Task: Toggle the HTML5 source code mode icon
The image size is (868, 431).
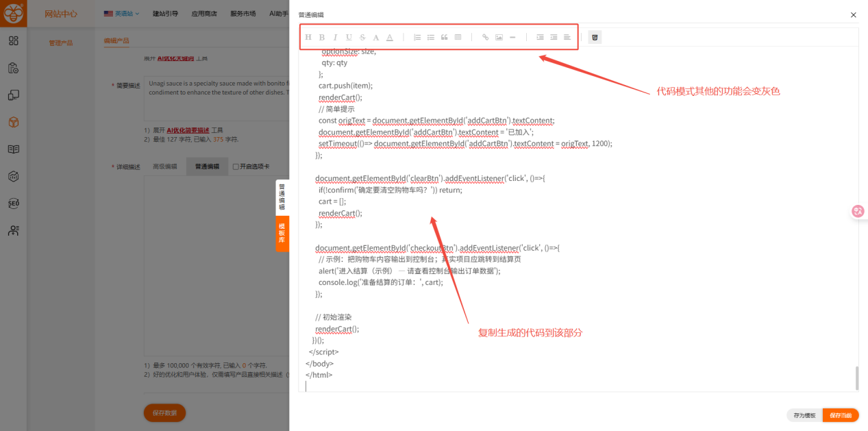Action: coord(595,37)
